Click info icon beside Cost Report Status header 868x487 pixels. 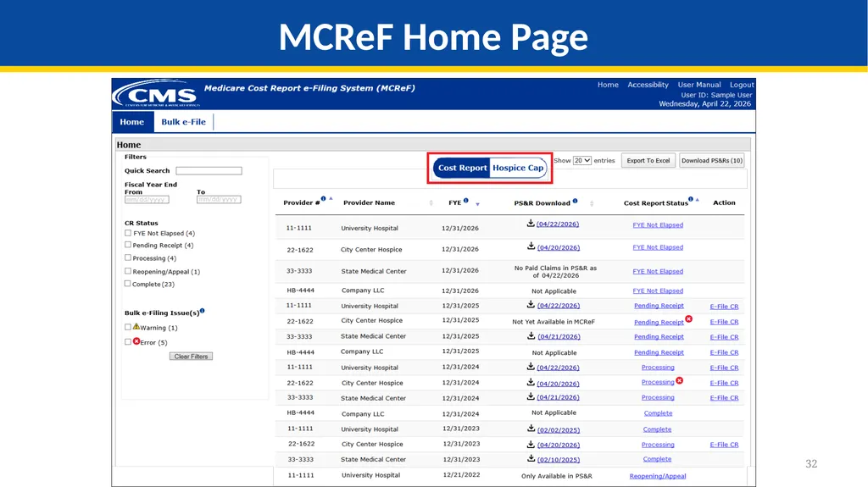coord(690,199)
